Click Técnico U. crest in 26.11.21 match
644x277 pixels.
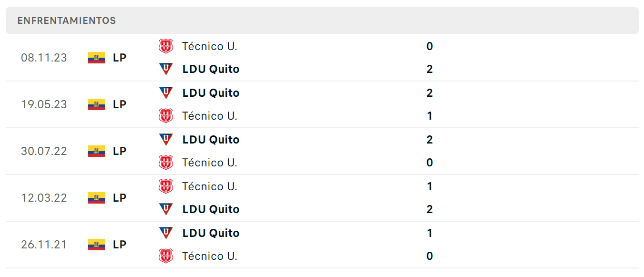tap(166, 256)
